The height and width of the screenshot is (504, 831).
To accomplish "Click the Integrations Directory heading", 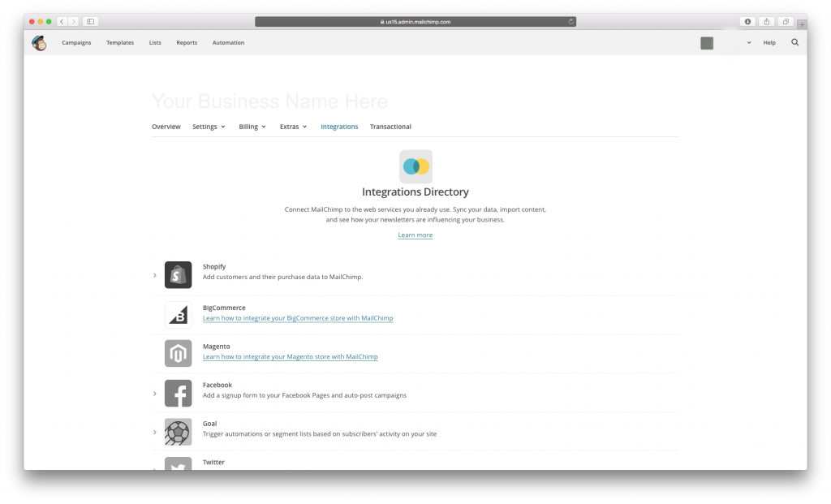I will [415, 192].
